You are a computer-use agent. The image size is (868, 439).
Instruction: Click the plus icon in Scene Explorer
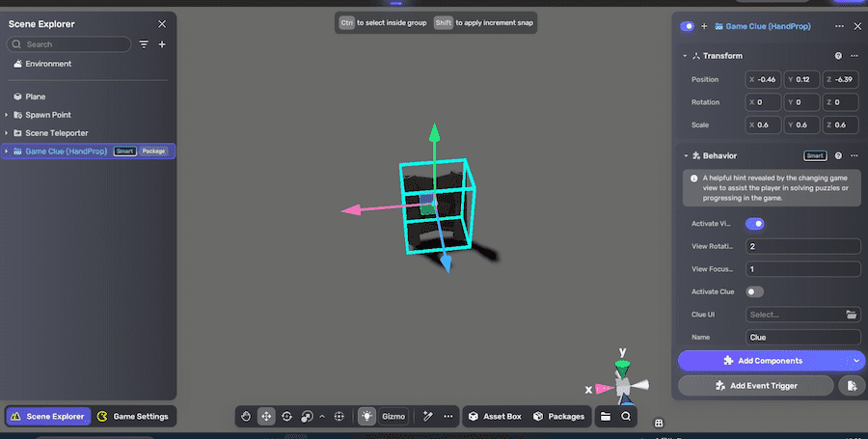(162, 44)
